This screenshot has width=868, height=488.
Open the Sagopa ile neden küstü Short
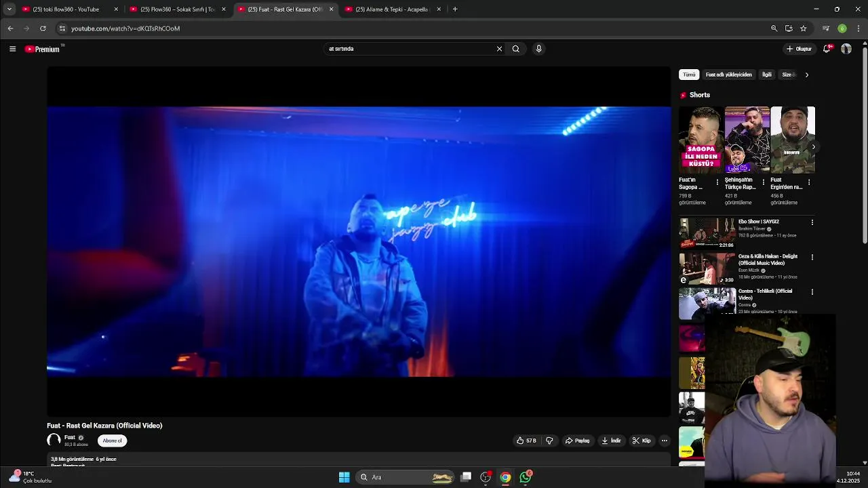[x=701, y=140]
